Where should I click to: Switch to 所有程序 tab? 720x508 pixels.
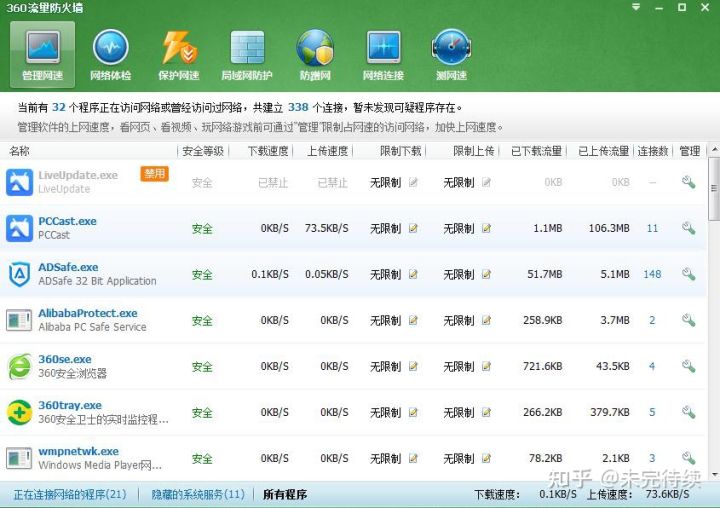pyautogui.click(x=285, y=494)
